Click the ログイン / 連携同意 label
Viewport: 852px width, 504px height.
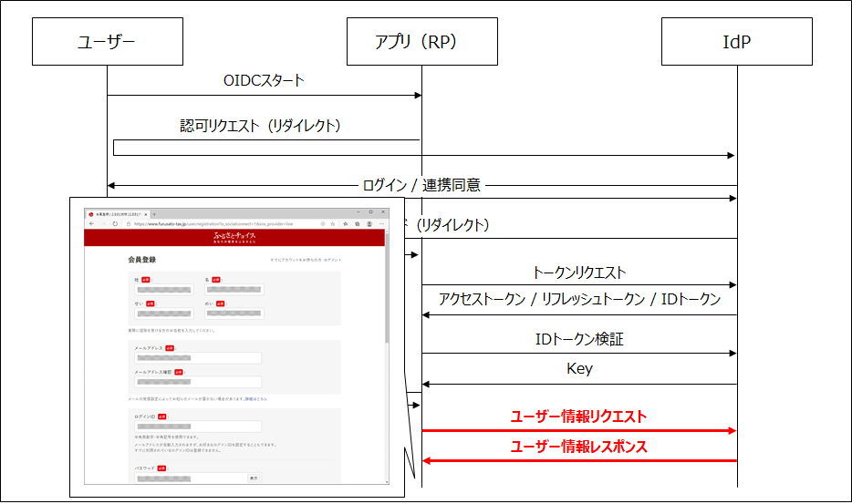tap(421, 185)
